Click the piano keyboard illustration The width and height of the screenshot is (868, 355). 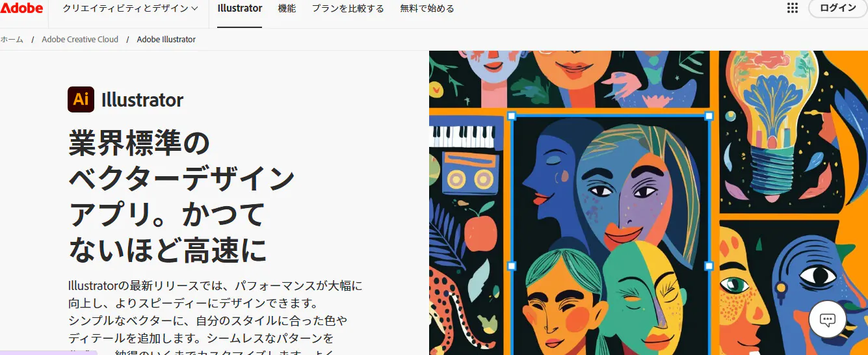click(463, 136)
